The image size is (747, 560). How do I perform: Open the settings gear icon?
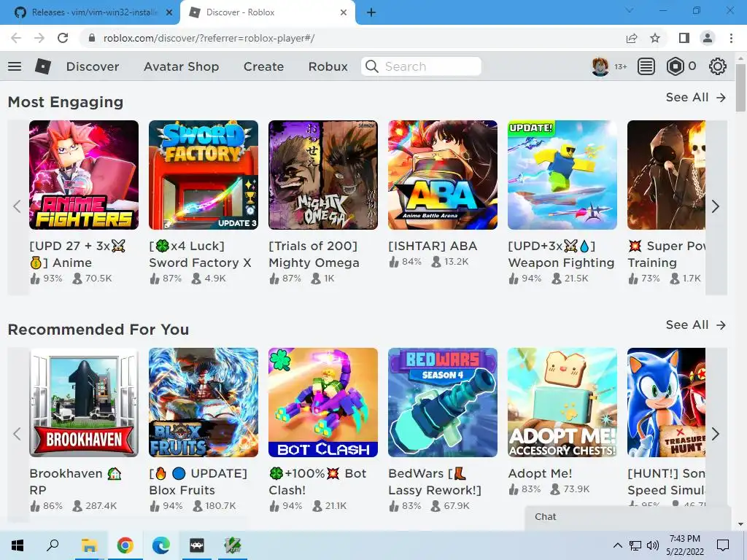coord(718,66)
